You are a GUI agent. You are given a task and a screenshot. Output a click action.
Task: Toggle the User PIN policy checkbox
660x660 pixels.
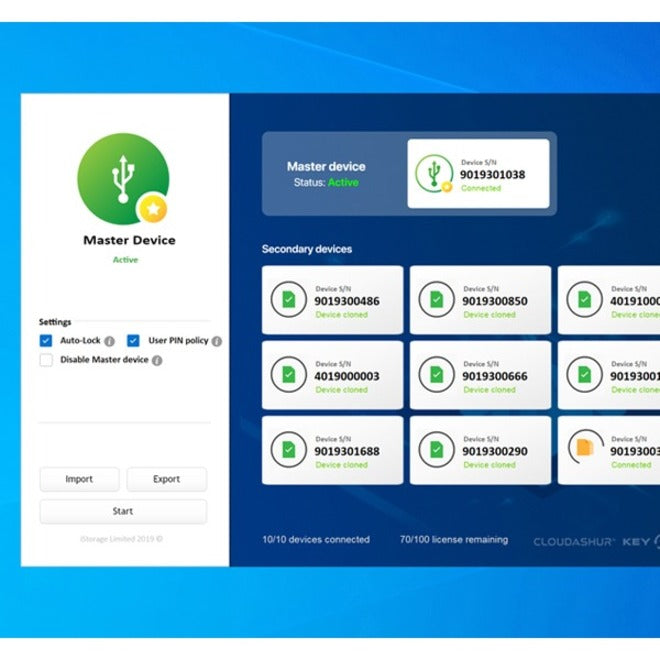click(134, 341)
